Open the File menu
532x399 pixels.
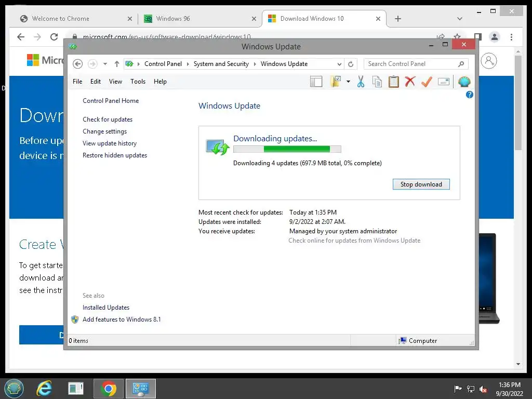(x=77, y=82)
